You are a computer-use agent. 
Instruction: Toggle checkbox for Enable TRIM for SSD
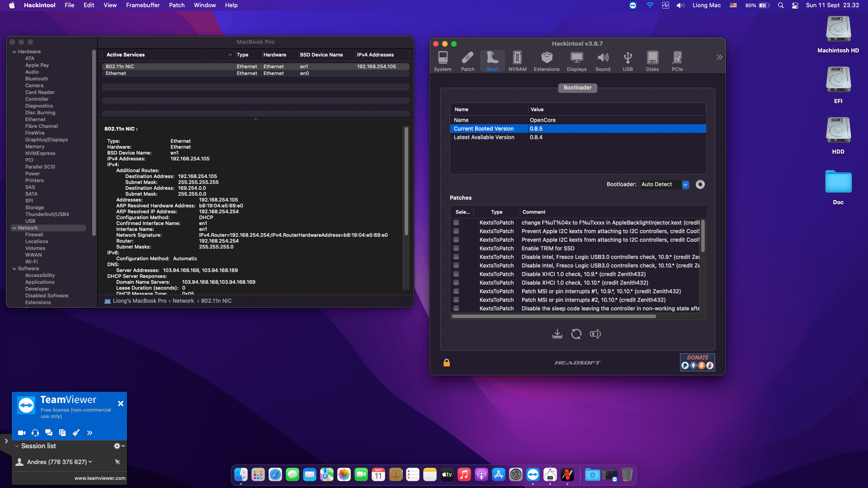coord(456,249)
